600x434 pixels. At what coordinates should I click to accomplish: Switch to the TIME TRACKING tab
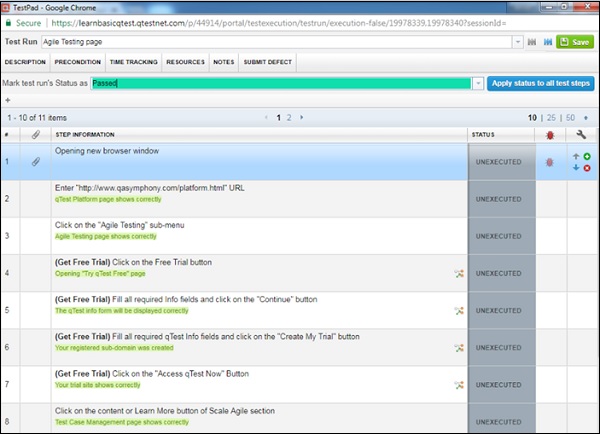134,62
